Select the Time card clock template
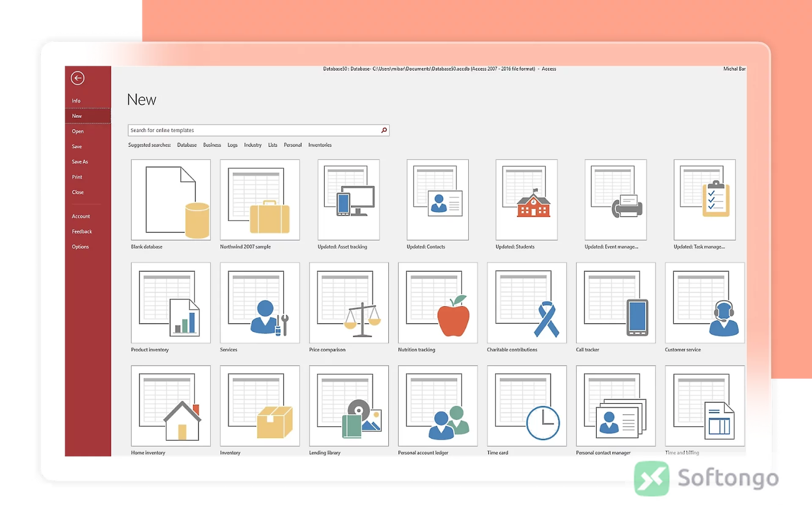Viewport: 812px width, 521px height. (x=527, y=406)
